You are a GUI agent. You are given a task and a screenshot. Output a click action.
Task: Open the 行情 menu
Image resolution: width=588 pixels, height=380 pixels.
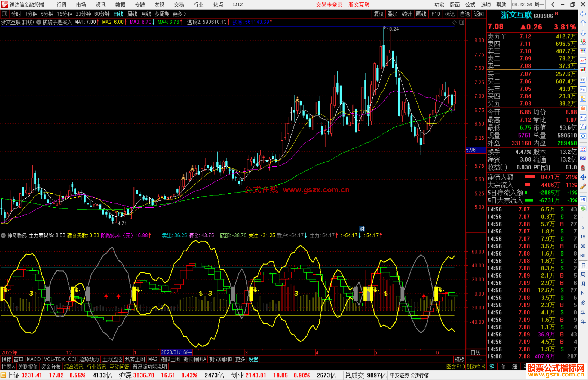(62, 5)
